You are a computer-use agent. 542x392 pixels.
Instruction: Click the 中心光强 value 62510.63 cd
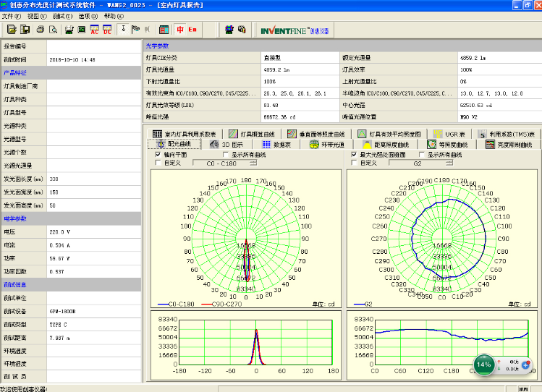476,105
